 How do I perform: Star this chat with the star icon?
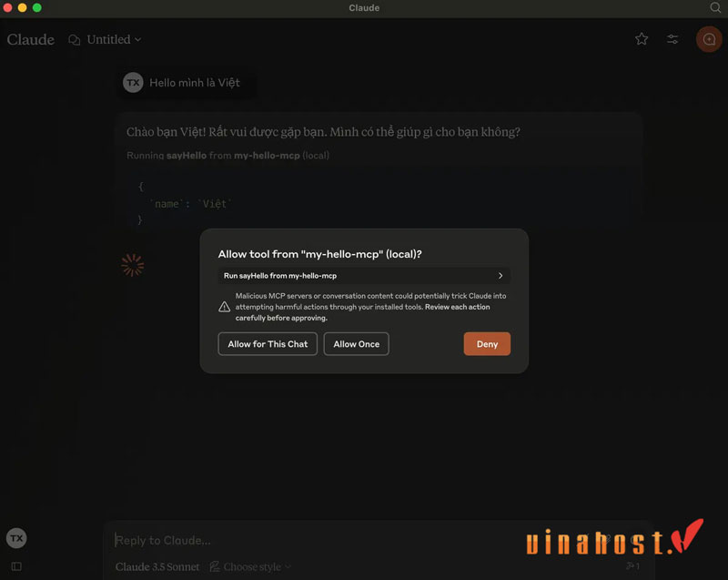[642, 39]
